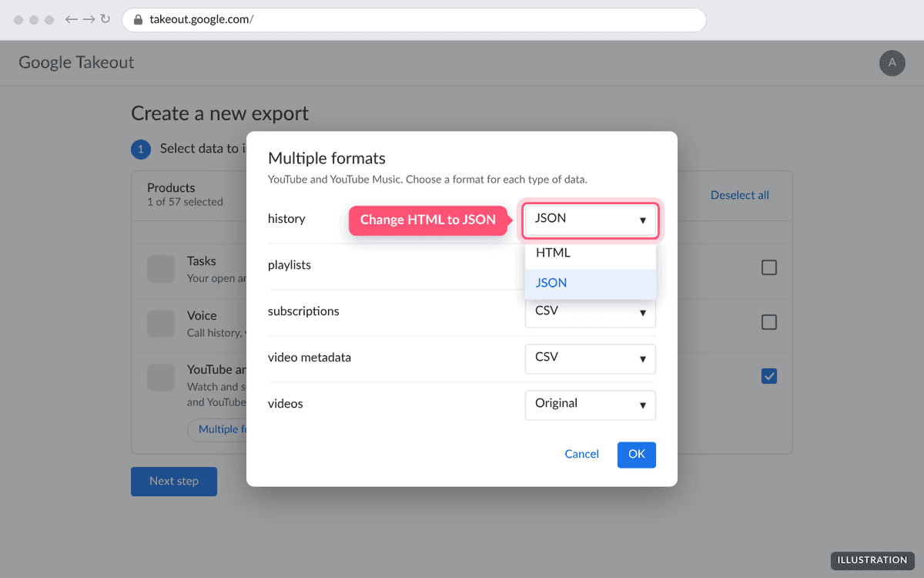The image size is (924, 578).
Task: Open the video metadata CSV dropdown
Action: point(591,358)
